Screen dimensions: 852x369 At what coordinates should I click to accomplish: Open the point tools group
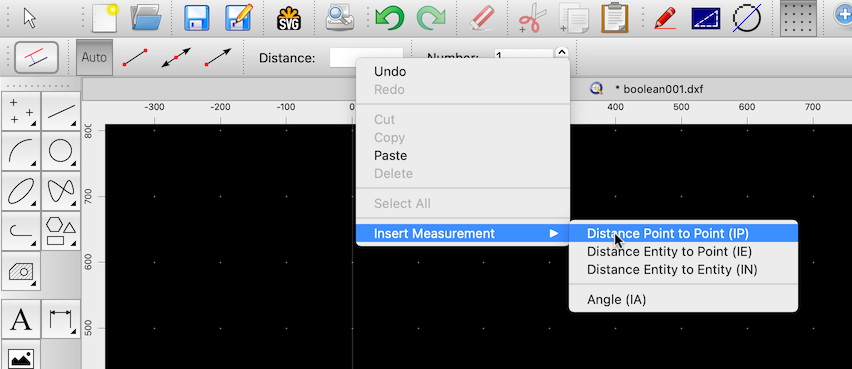21,111
